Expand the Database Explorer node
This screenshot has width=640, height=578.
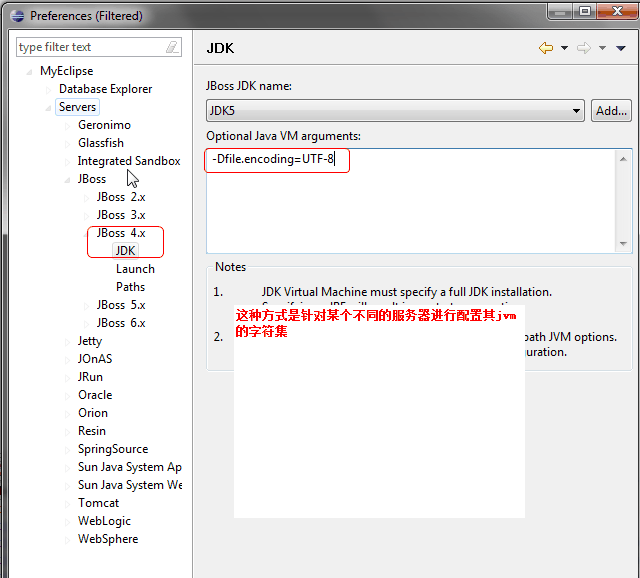[x=48, y=90]
